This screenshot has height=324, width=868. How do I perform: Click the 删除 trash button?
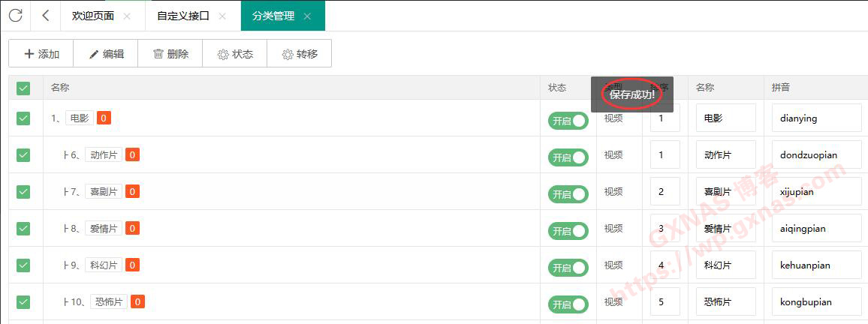coord(170,54)
